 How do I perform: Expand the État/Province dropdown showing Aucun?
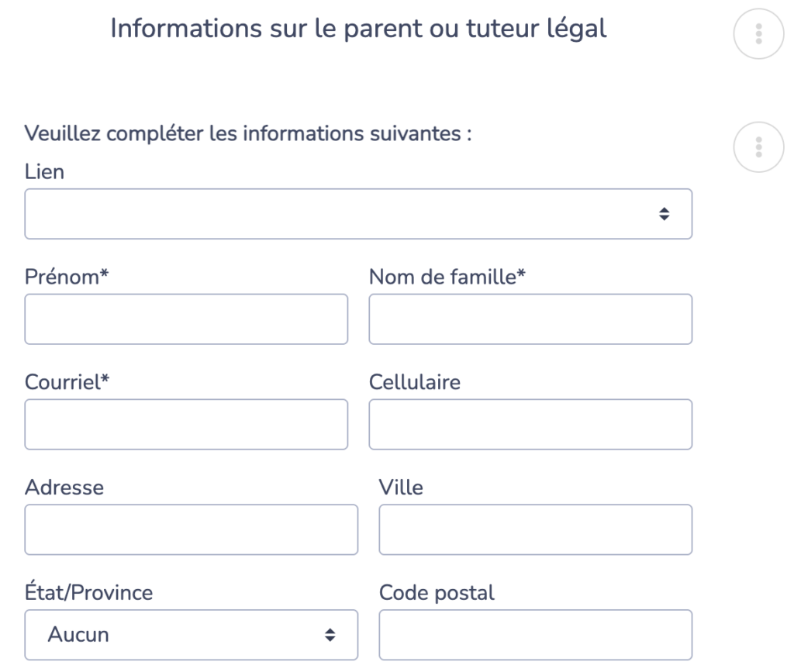(x=191, y=635)
